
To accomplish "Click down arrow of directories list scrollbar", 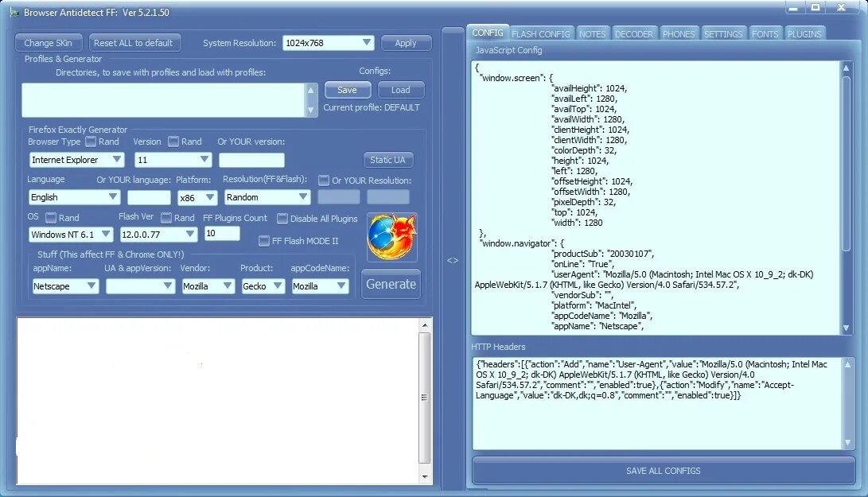I will 310,111.
